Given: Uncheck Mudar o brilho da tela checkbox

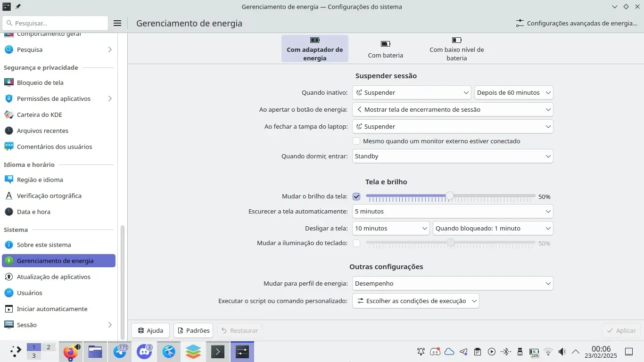Looking at the screenshot, I should tap(356, 197).
